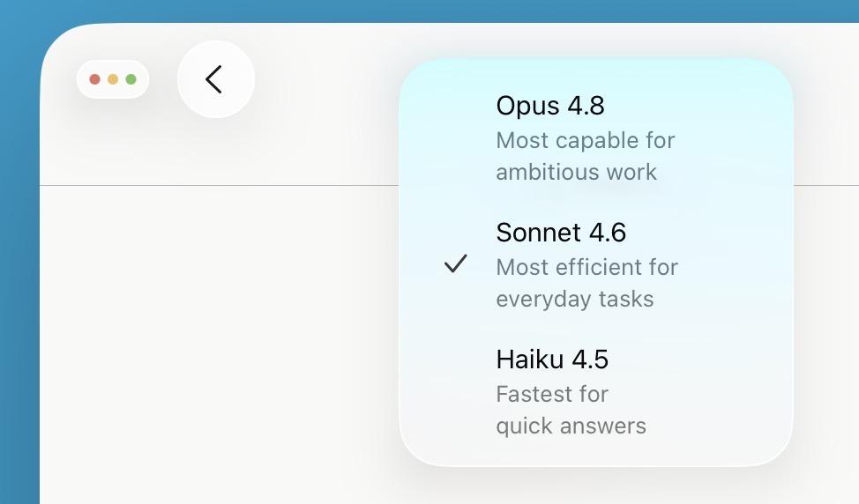859x504 pixels.
Task: Click the empty check column beside Haiku 4.5
Action: [x=455, y=392]
